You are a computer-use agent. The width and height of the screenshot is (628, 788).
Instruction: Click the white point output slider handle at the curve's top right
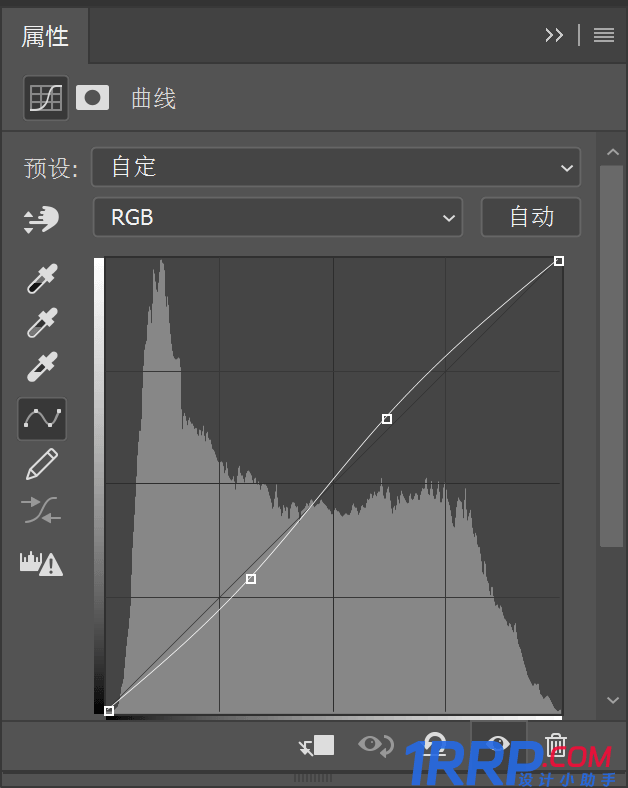coord(559,261)
